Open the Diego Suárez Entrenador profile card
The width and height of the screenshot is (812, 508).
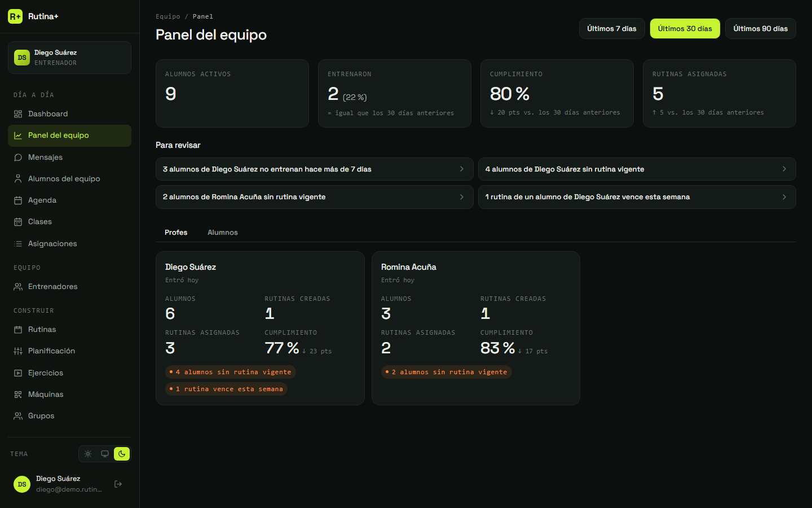69,58
